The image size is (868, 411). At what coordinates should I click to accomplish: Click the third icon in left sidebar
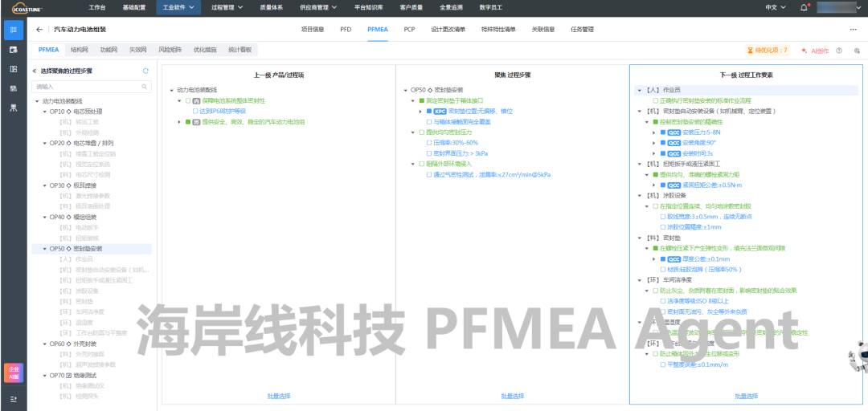[x=14, y=68]
